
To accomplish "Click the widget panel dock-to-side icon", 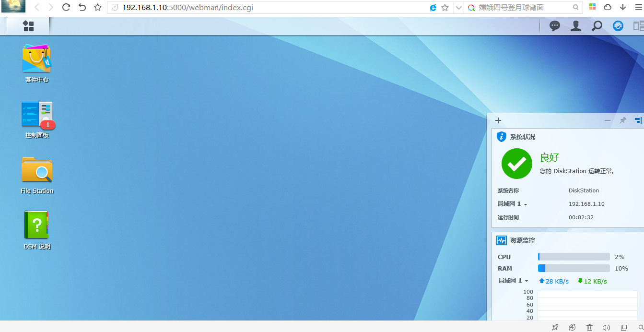I will click(638, 120).
